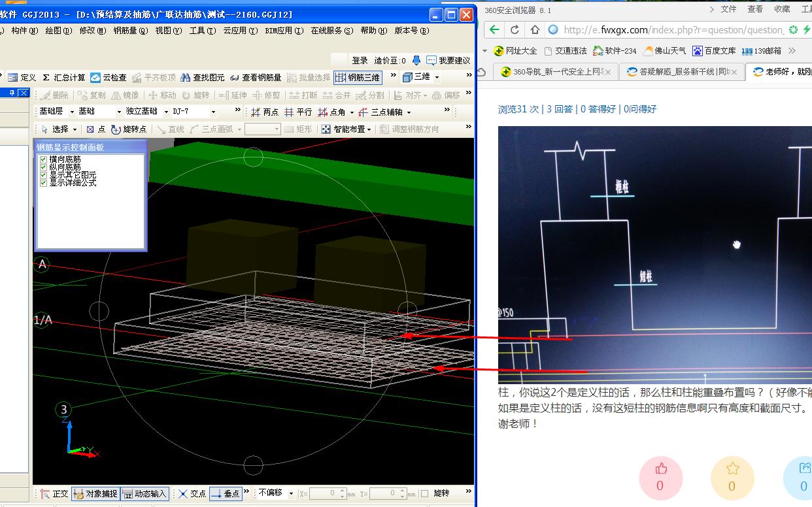Viewport: 812px width, 507px height.
Task: Choose the 点 point drawing tool
Action: (95, 129)
